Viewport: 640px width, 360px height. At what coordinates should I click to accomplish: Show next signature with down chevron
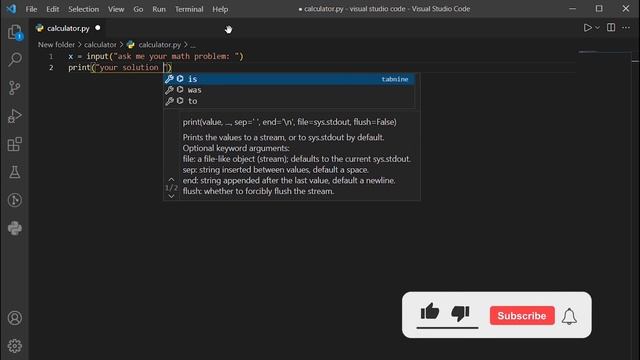[x=171, y=196]
